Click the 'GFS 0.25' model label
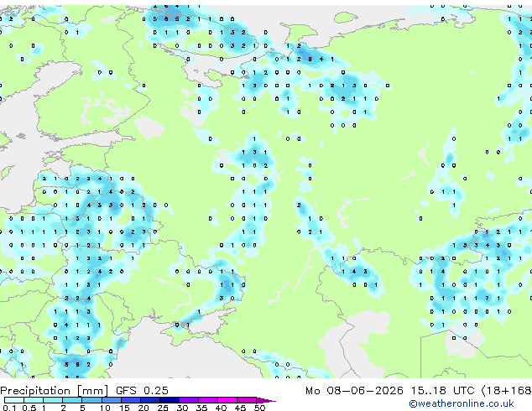 pos(142,390)
